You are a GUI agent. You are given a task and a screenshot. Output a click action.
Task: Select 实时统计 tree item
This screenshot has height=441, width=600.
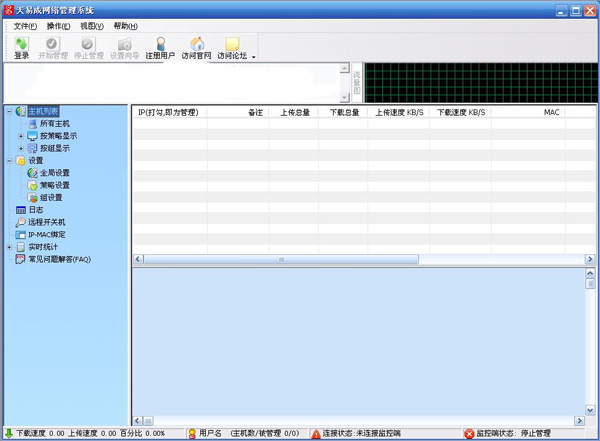[x=43, y=247]
